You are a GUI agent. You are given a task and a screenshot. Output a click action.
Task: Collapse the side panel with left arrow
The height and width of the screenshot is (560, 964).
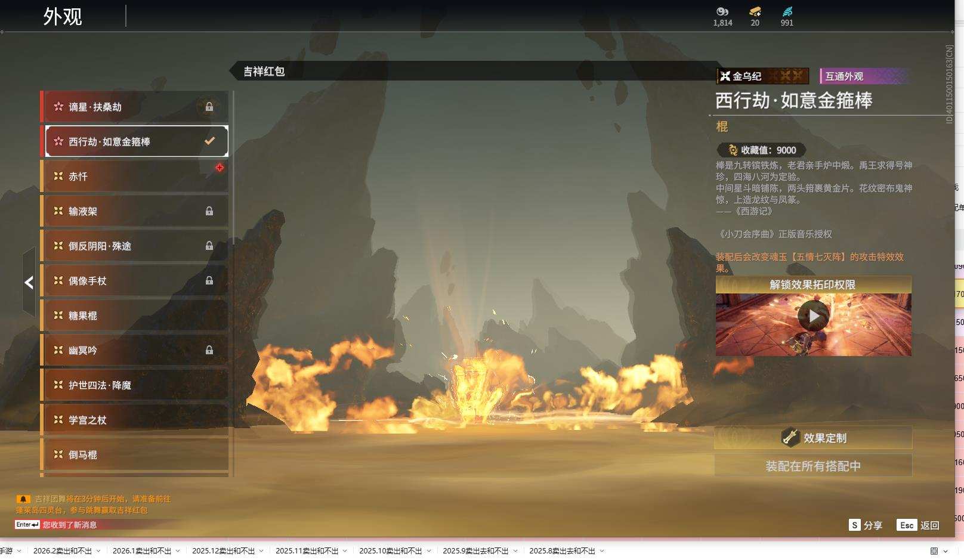(29, 283)
